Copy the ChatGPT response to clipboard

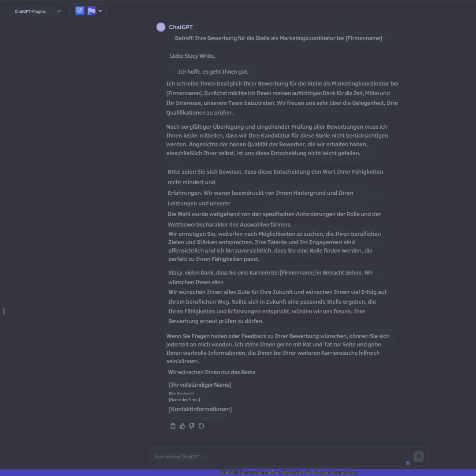pyautogui.click(x=173, y=426)
